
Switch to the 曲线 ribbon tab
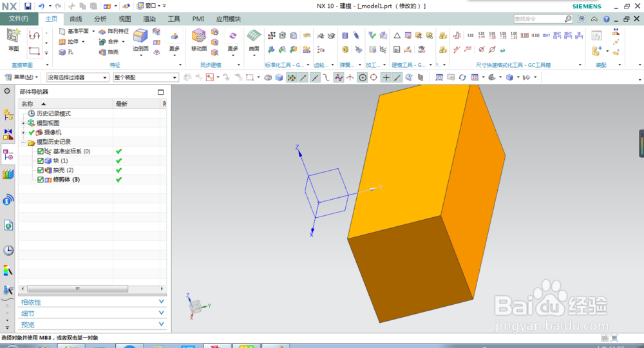pyautogui.click(x=75, y=19)
